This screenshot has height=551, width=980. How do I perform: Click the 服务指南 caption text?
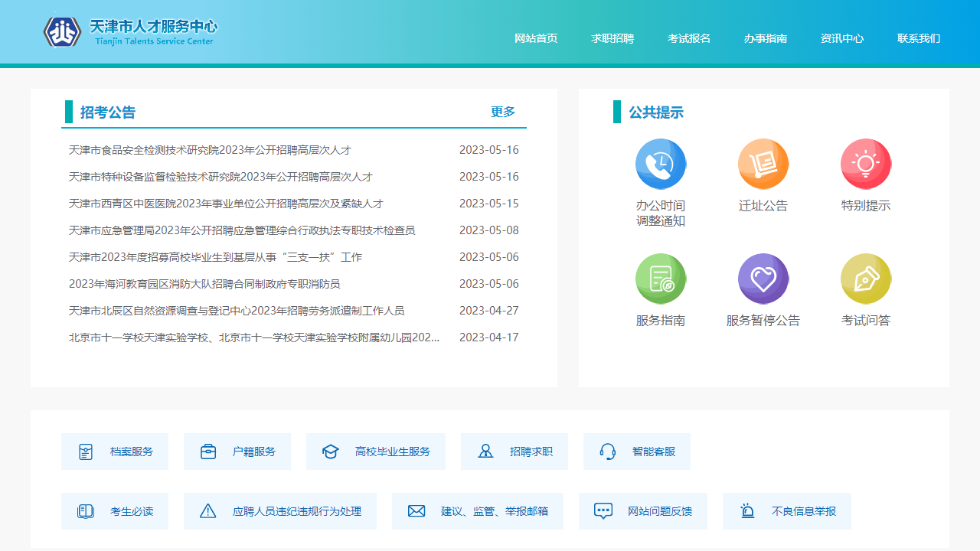click(661, 321)
